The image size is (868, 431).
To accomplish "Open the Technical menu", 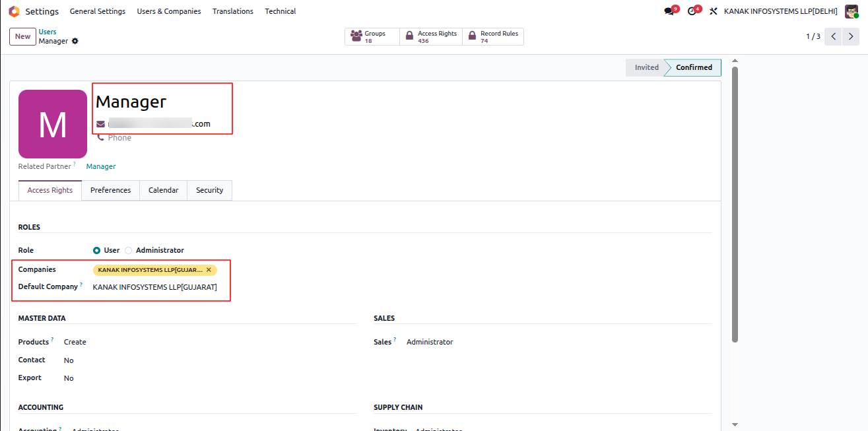I will click(x=281, y=11).
